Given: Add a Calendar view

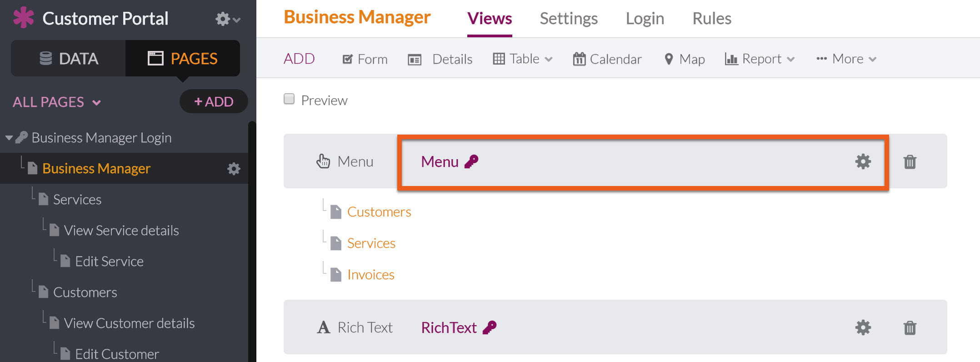Looking at the screenshot, I should (x=607, y=59).
